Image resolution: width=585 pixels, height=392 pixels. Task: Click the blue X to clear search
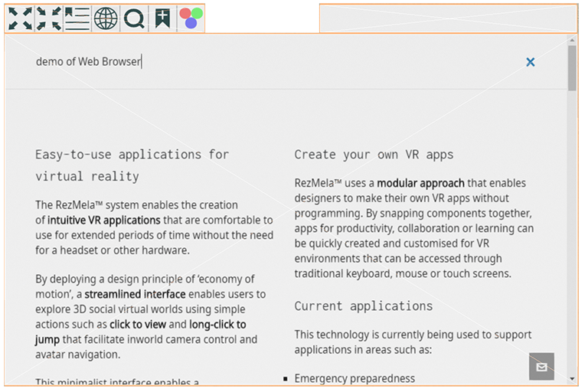coord(530,62)
